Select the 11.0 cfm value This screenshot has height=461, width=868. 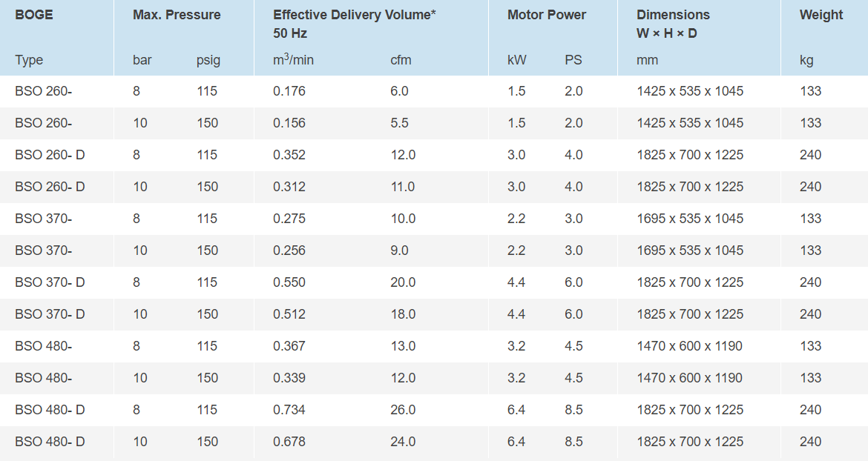[x=402, y=187]
